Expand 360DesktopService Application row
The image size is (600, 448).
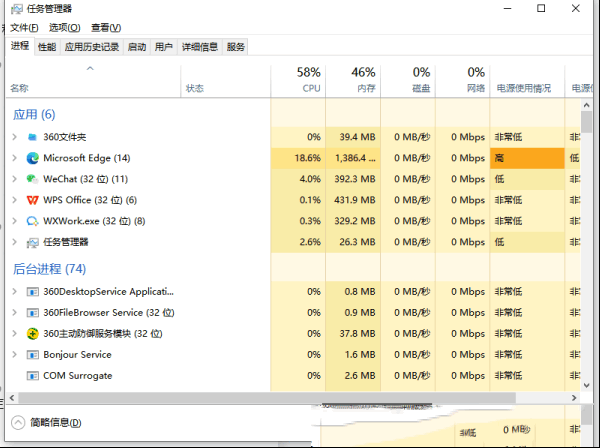[15, 292]
